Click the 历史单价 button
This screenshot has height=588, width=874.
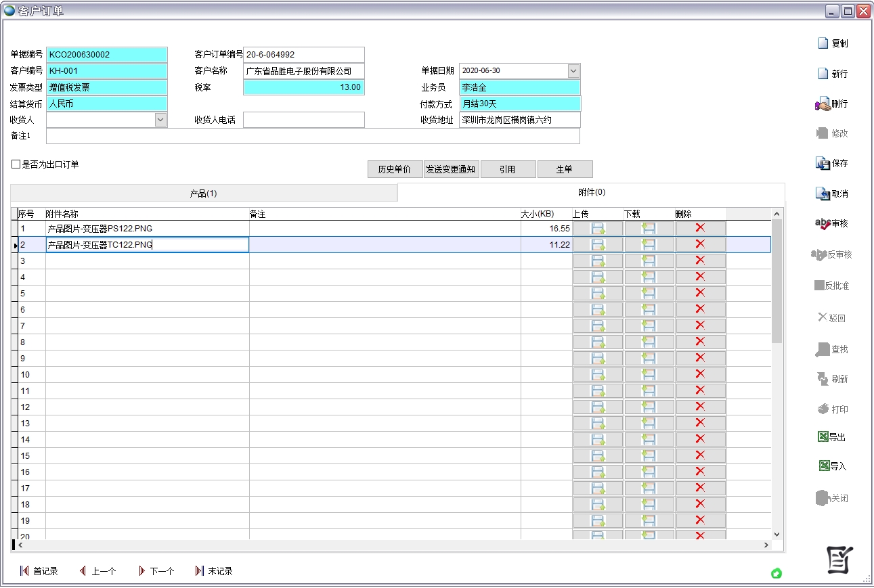tap(395, 169)
